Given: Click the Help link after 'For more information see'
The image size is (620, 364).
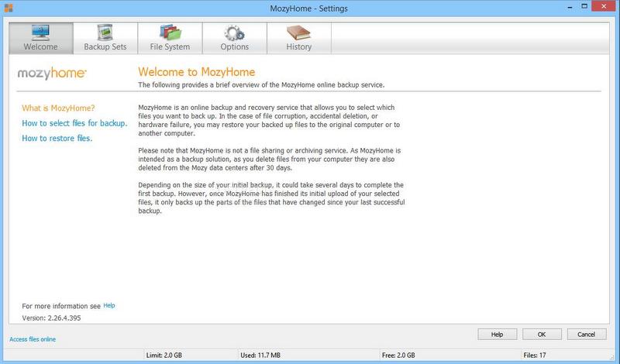Looking at the screenshot, I should pyautogui.click(x=109, y=305).
